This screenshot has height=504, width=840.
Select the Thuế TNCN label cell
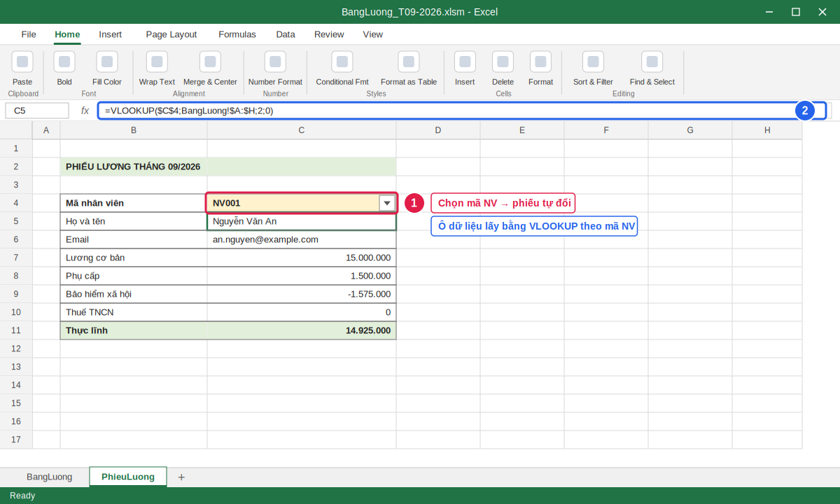point(134,312)
